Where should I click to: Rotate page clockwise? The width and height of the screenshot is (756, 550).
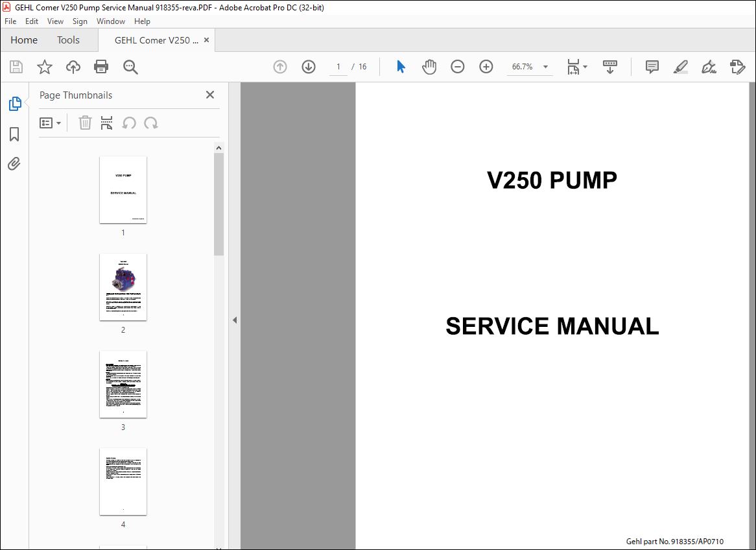pos(151,123)
